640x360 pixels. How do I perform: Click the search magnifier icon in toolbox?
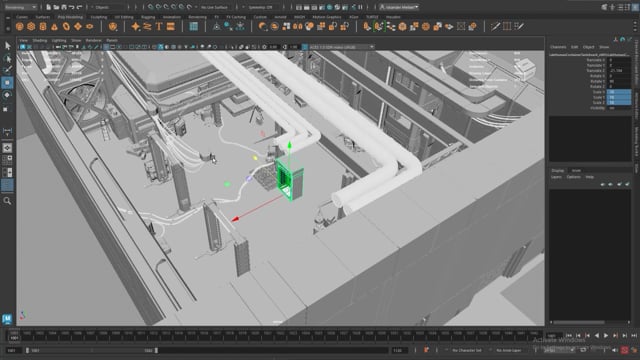click(7, 201)
